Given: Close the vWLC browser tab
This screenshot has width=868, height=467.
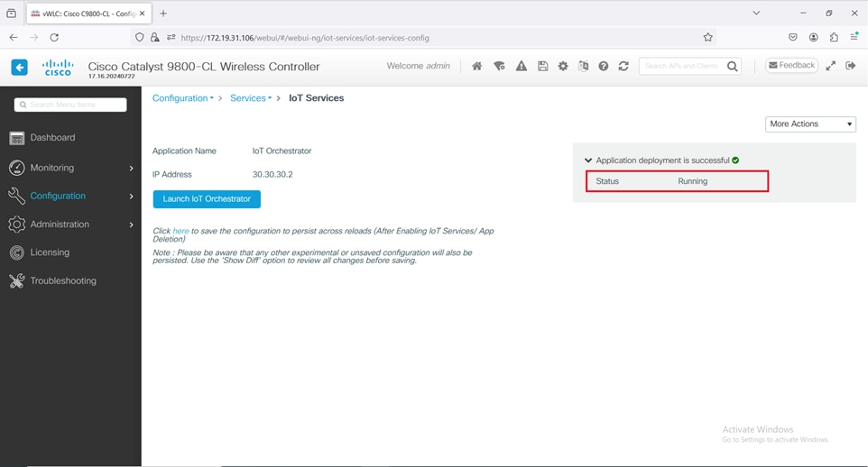Looking at the screenshot, I should pyautogui.click(x=143, y=14).
